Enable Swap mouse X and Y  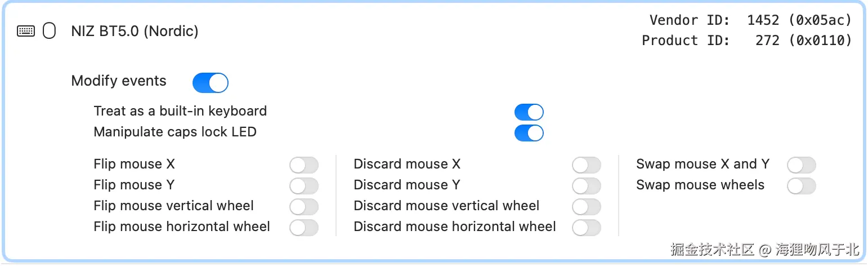pyautogui.click(x=801, y=165)
